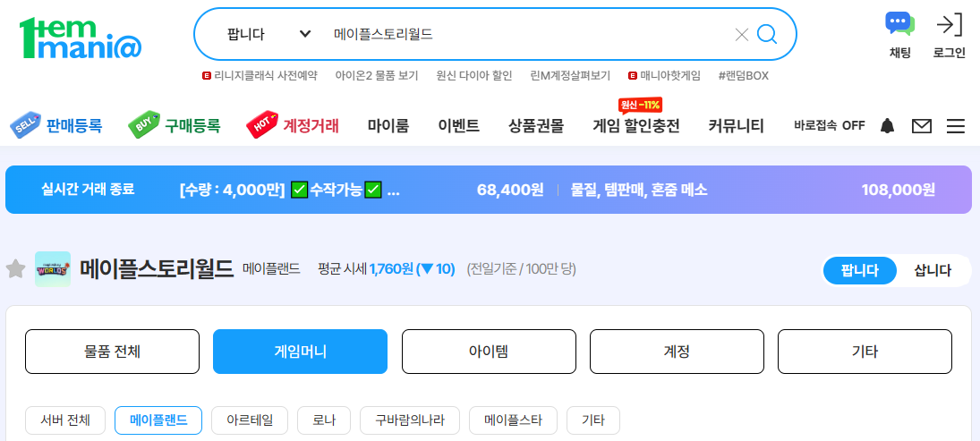Image resolution: width=980 pixels, height=441 pixels.
Task: Select the 계정 category tab
Action: [x=677, y=352]
